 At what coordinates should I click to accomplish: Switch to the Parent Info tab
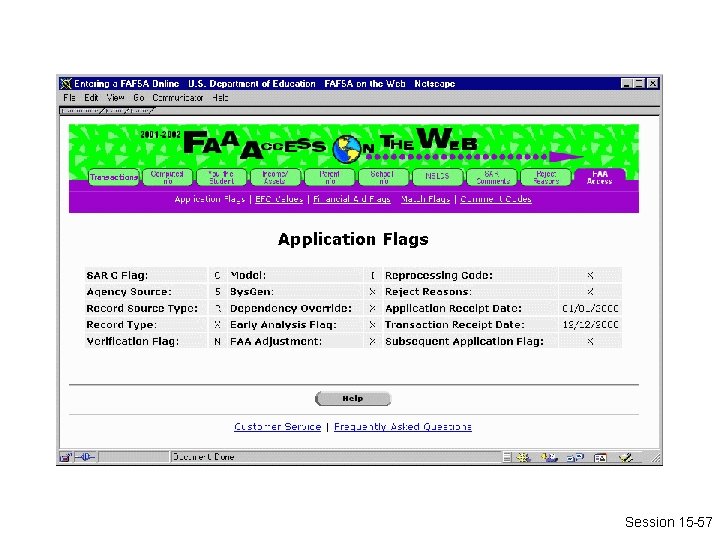(329, 177)
